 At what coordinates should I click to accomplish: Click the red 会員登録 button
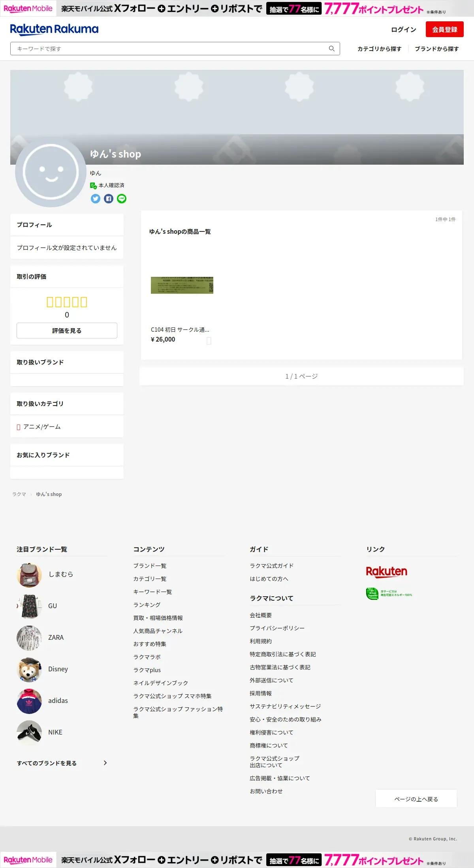[445, 30]
